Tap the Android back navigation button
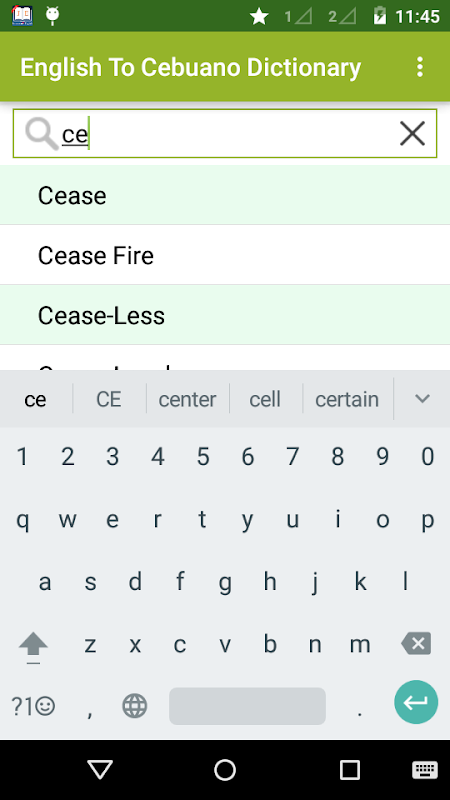 coord(100,769)
